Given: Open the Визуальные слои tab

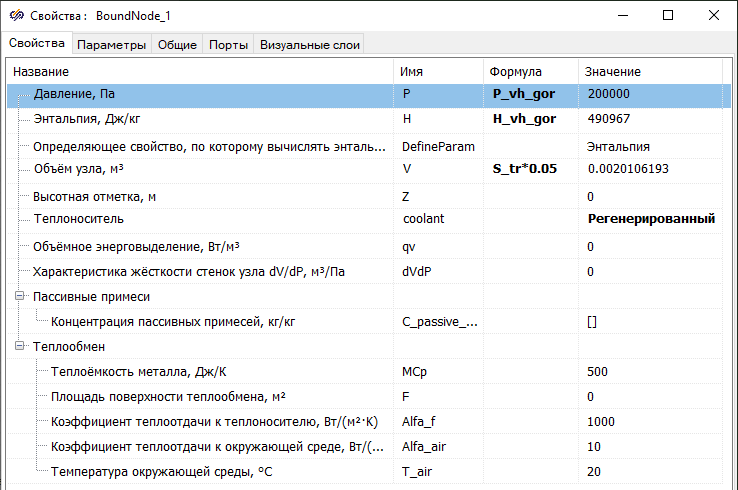Looking at the screenshot, I should pyautogui.click(x=308, y=45).
